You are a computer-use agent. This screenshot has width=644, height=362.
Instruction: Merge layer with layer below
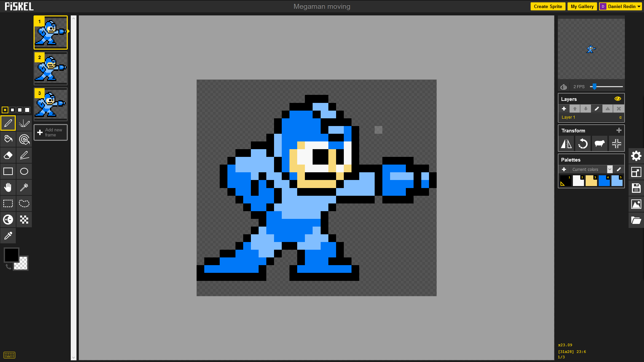click(x=608, y=109)
